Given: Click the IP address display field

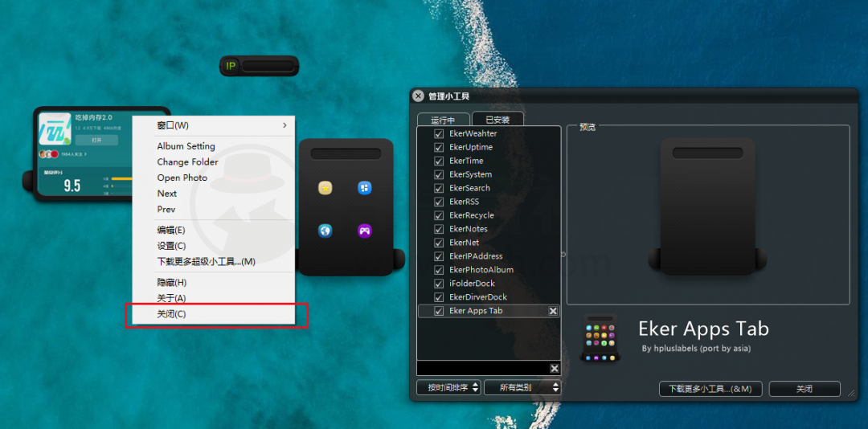Looking at the screenshot, I should pyautogui.click(x=268, y=67).
